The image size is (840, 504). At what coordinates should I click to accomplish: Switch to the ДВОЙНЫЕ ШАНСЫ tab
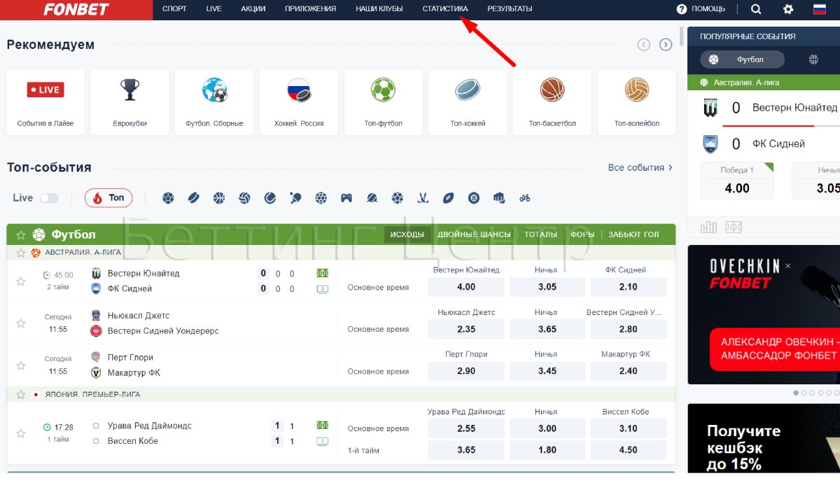pyautogui.click(x=474, y=234)
